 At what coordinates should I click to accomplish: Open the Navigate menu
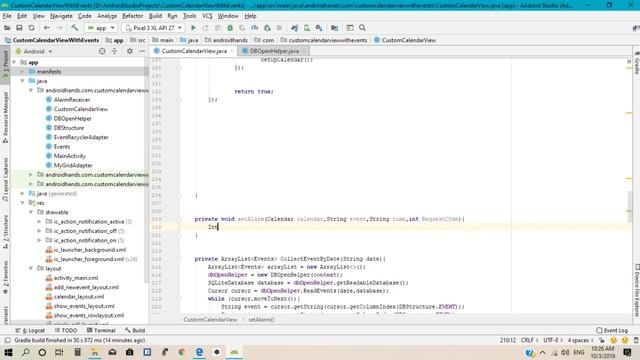61,16
